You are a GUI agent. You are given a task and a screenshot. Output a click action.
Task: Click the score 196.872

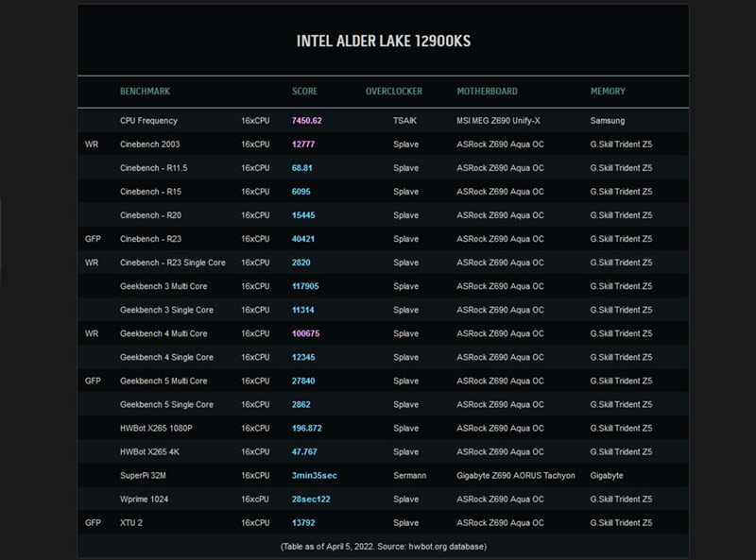[x=306, y=428]
